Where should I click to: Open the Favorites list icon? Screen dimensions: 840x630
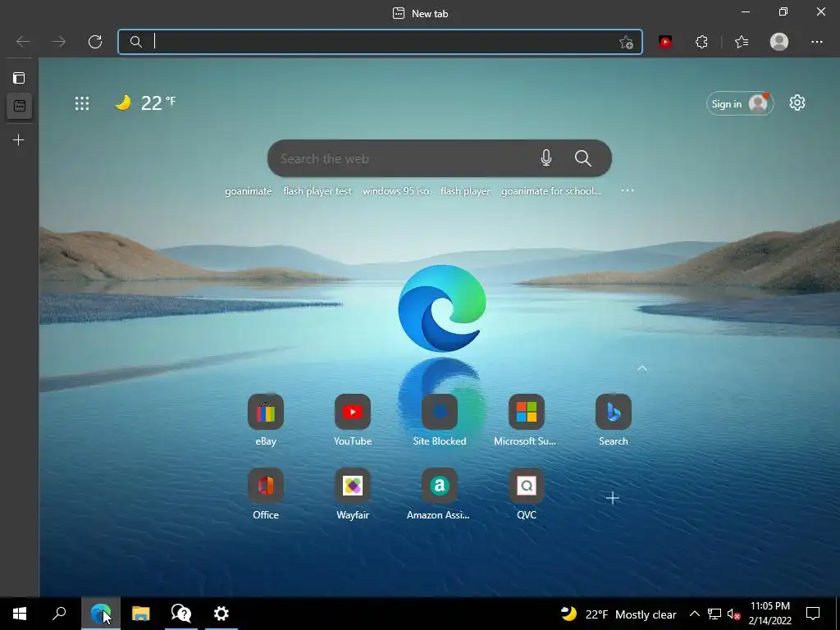coord(742,42)
